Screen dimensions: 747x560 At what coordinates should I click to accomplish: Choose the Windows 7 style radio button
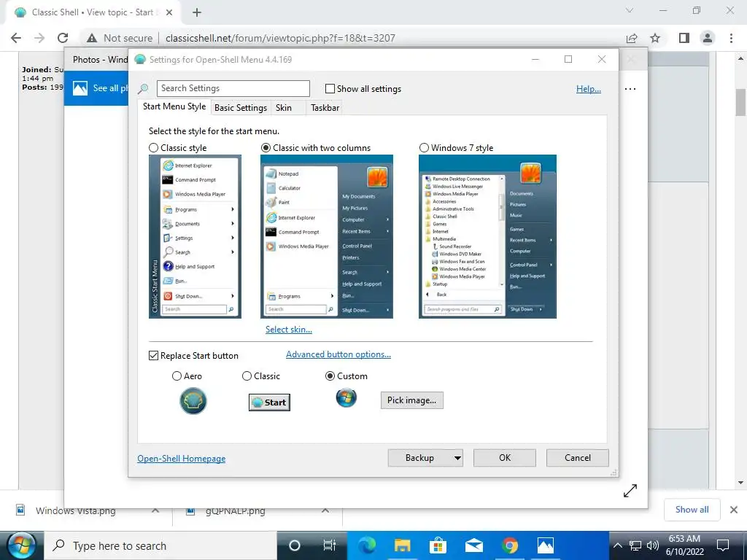424,147
